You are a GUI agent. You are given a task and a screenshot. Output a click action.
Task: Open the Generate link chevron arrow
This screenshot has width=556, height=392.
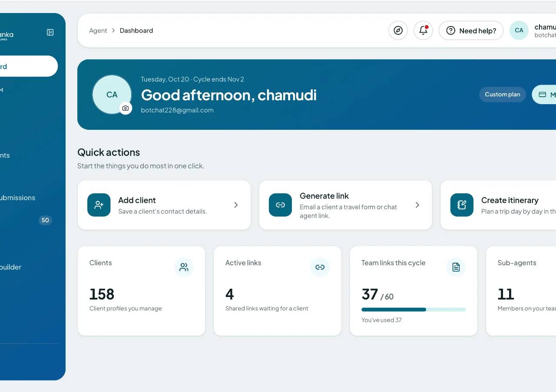pos(417,205)
